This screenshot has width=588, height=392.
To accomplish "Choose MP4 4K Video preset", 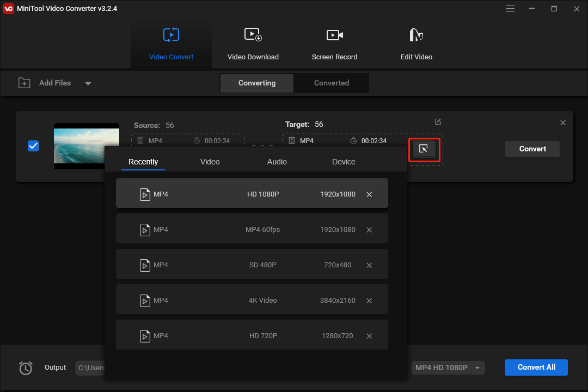I will [x=252, y=299].
